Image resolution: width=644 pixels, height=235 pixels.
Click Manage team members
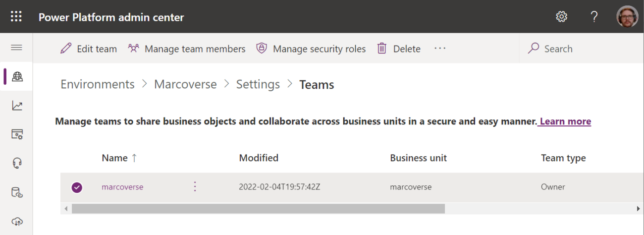coord(187,49)
